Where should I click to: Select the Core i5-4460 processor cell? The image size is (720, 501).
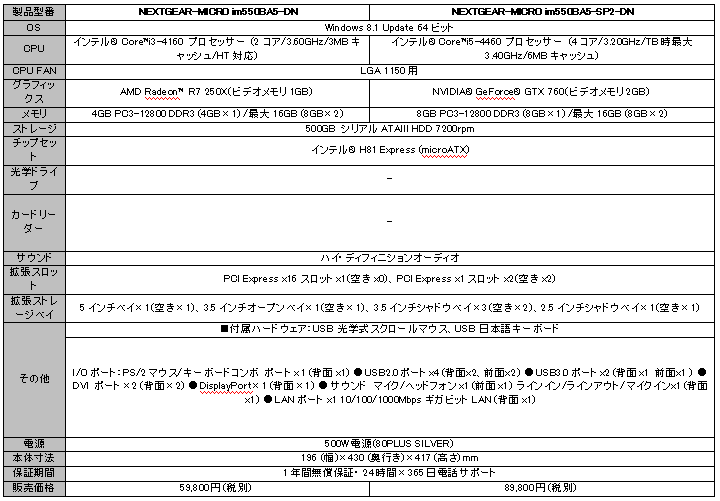pos(542,49)
